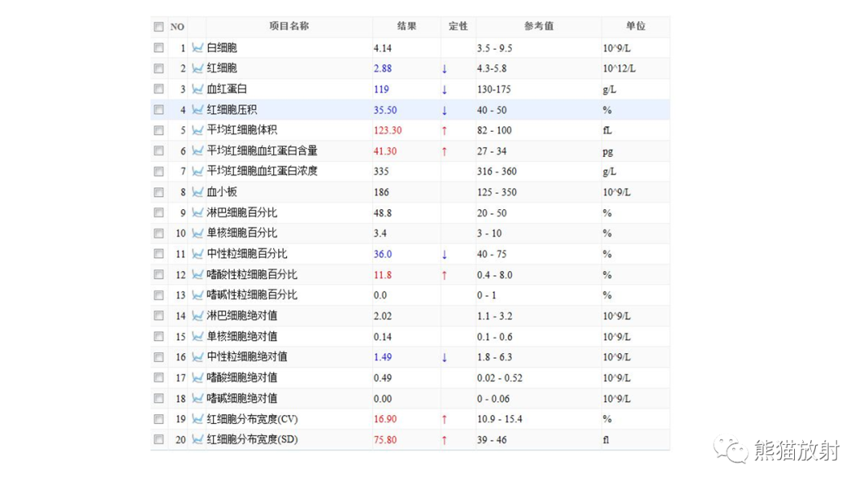868x489 pixels.
Task: Select the result value 41.30
Action: click(385, 150)
